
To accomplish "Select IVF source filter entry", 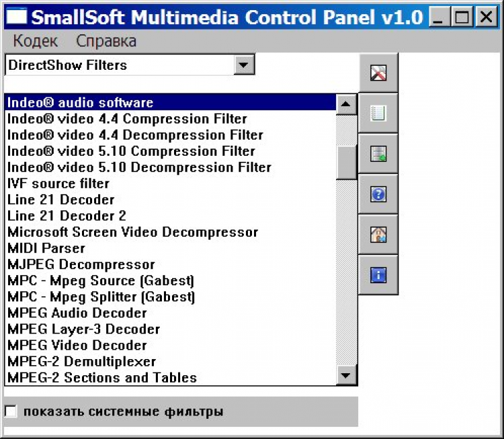I will 171,183.
